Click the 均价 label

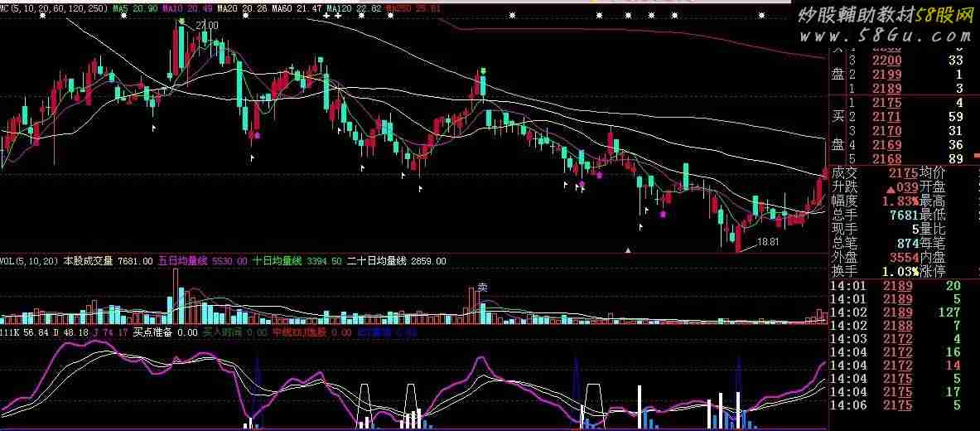(933, 172)
